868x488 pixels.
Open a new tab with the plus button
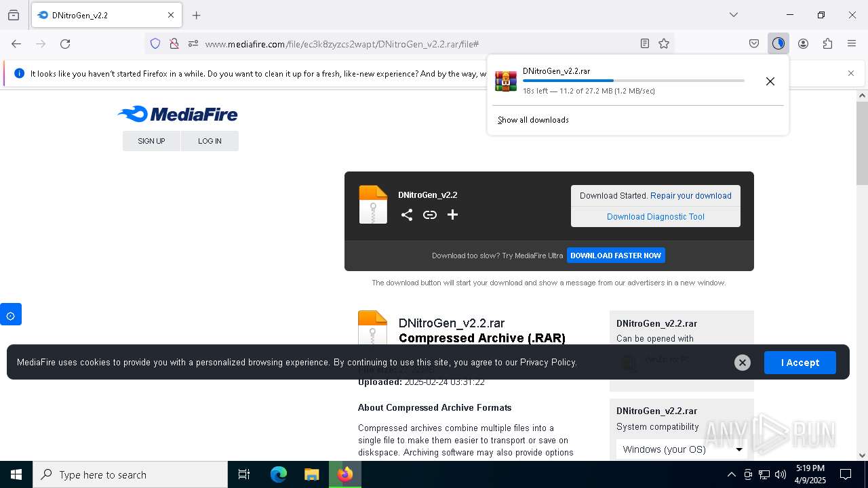[197, 15]
